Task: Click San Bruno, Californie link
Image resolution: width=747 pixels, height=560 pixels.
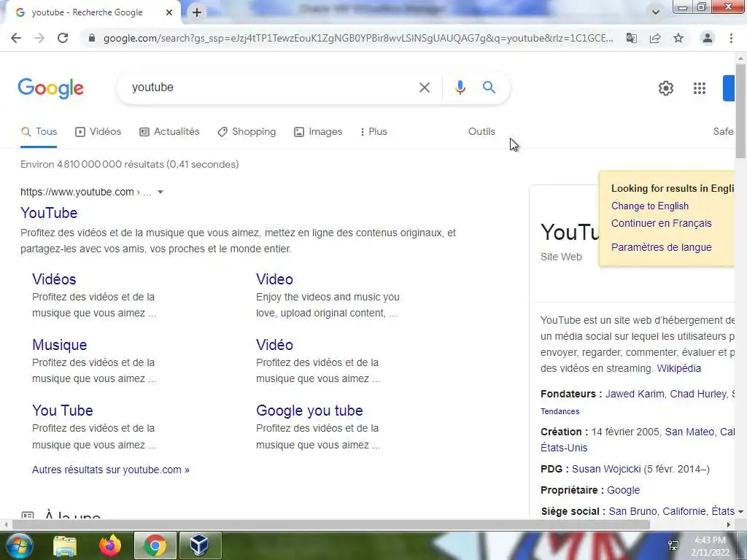Action: tap(657, 511)
